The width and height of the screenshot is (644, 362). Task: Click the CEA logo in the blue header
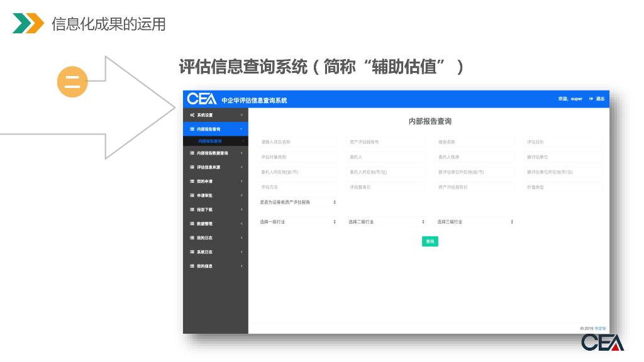tap(201, 99)
